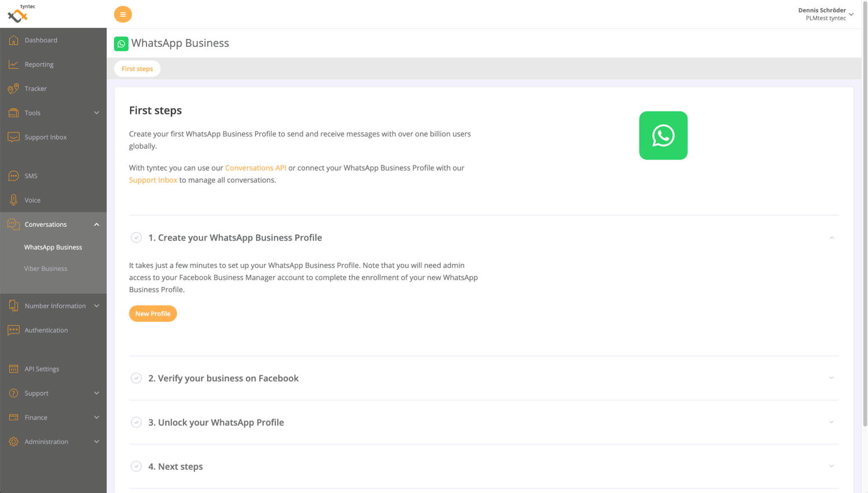Image resolution: width=868 pixels, height=493 pixels.
Task: Expand Verify your business on Facebook chevron
Action: coord(832,378)
